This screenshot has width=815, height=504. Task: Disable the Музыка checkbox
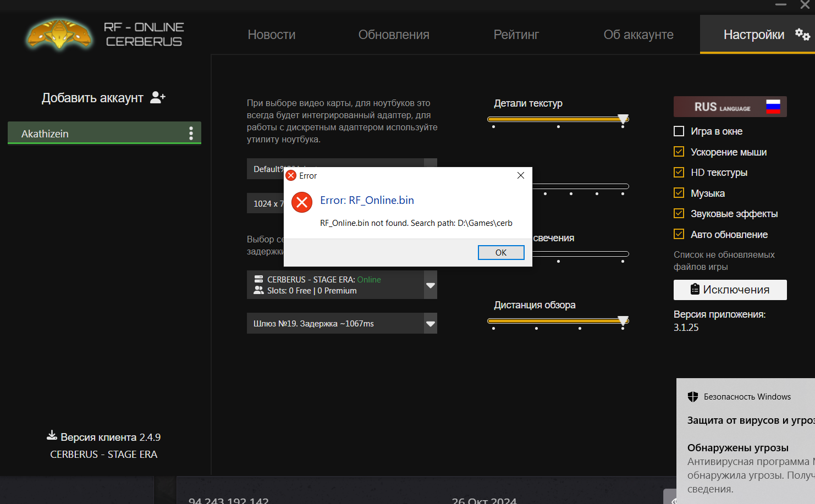(679, 193)
